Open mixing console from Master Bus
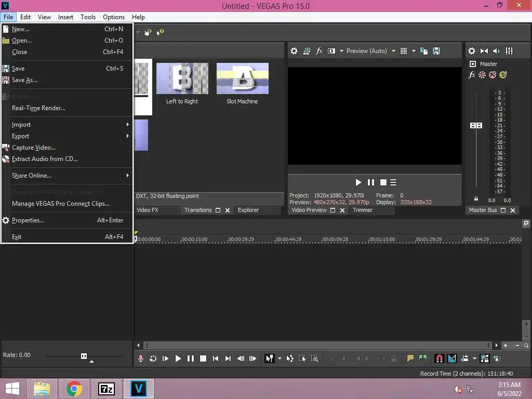This screenshot has height=399, width=532. [509, 51]
